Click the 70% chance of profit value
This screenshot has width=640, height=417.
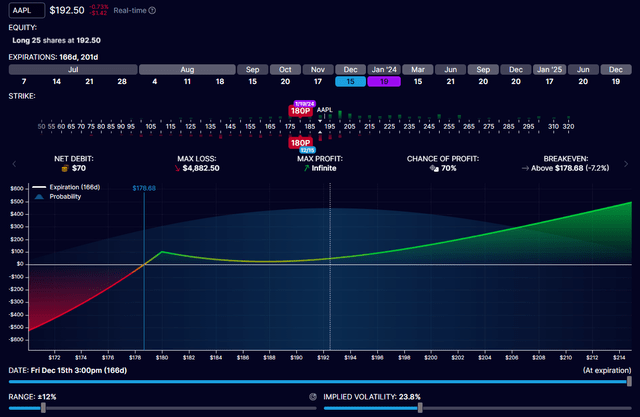tap(449, 168)
